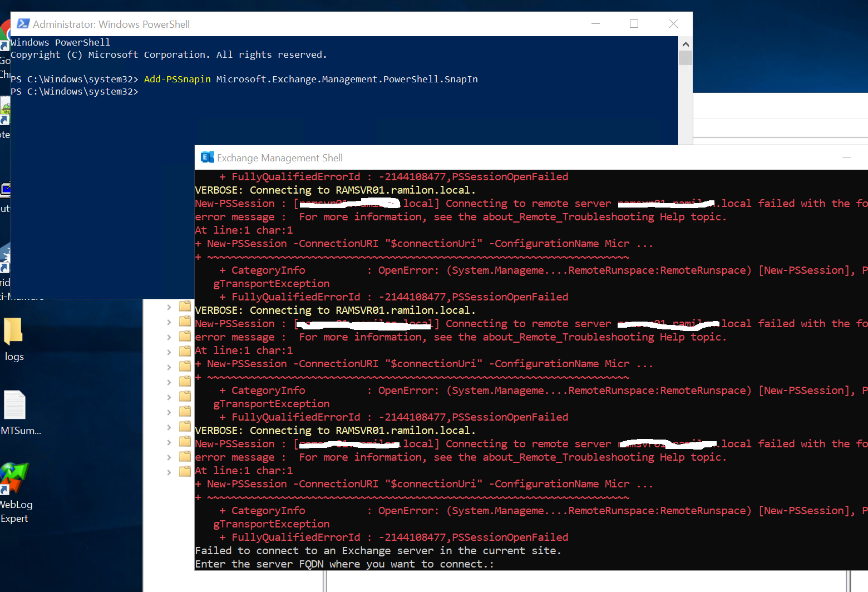This screenshot has width=868, height=592.
Task: Click the "Copyright (C) Microsoft Corporation" console line
Action: (x=169, y=55)
